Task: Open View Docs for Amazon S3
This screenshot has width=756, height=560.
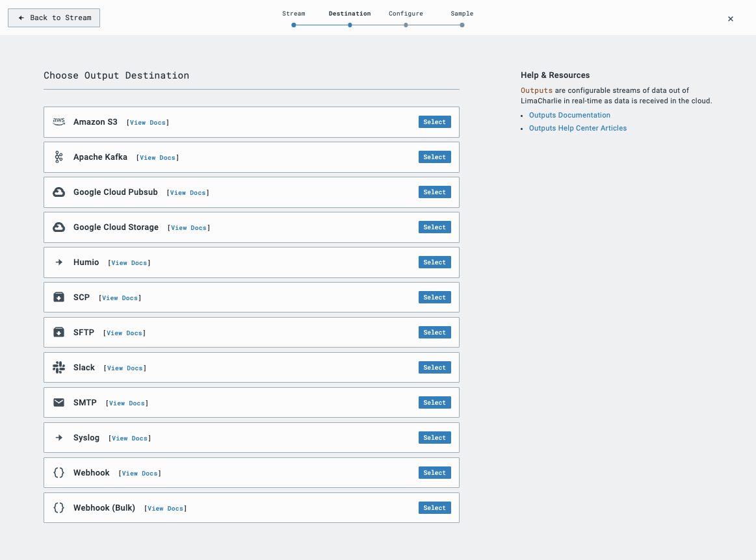Action: pyautogui.click(x=148, y=123)
